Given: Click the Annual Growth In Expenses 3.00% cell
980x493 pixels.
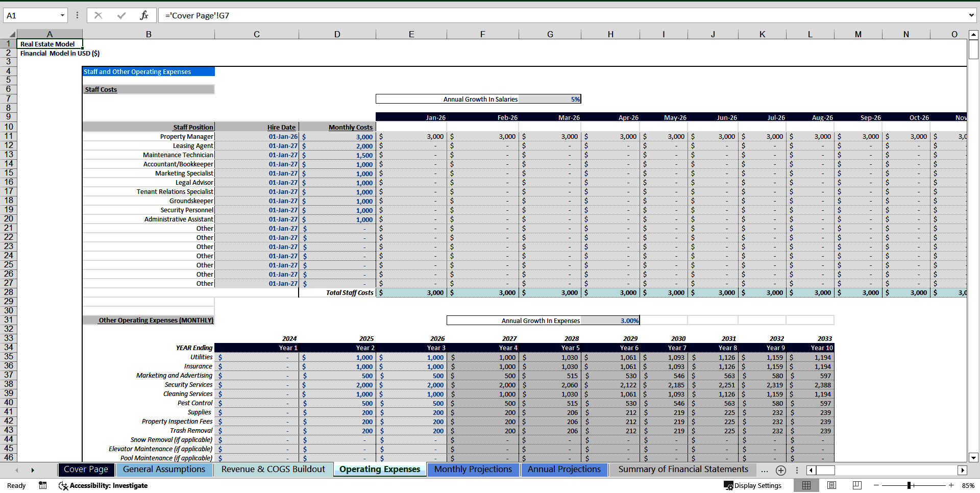Looking at the screenshot, I should coord(610,321).
